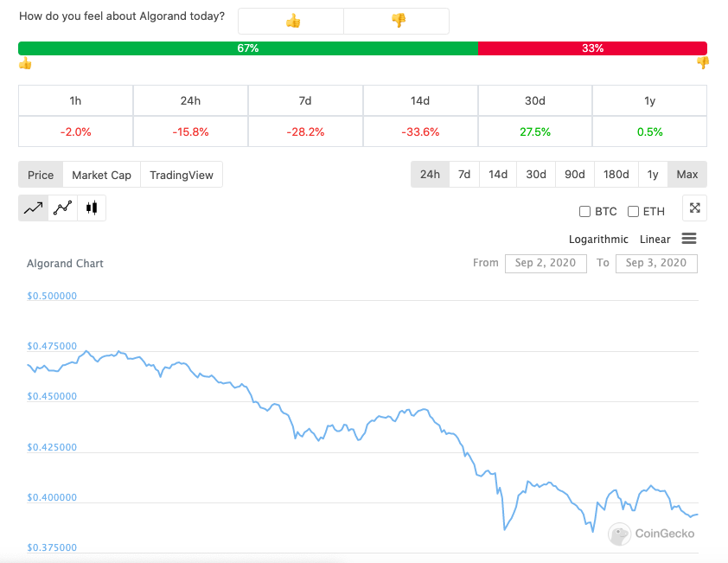The height and width of the screenshot is (563, 728).
Task: Click the 0.5% 1y change value
Action: click(x=649, y=132)
